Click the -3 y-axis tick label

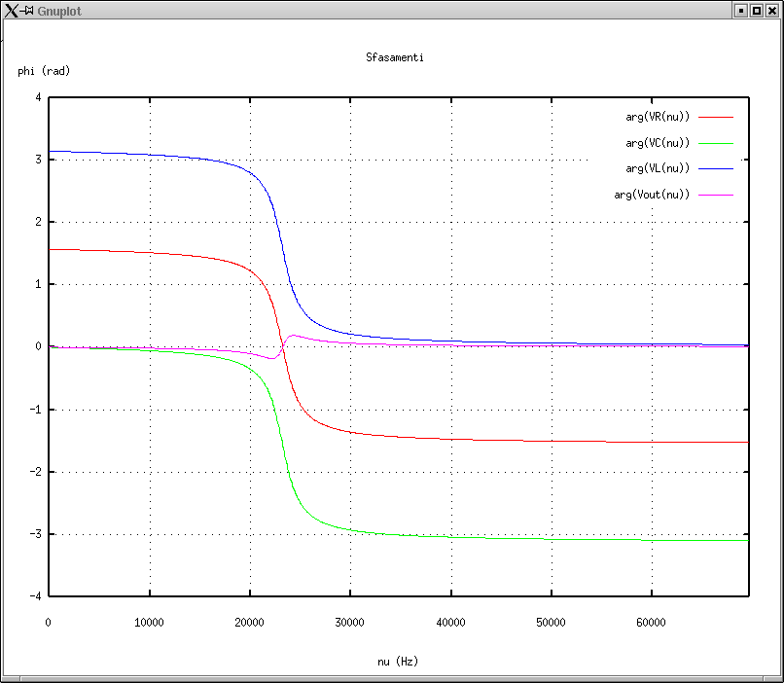(35, 534)
